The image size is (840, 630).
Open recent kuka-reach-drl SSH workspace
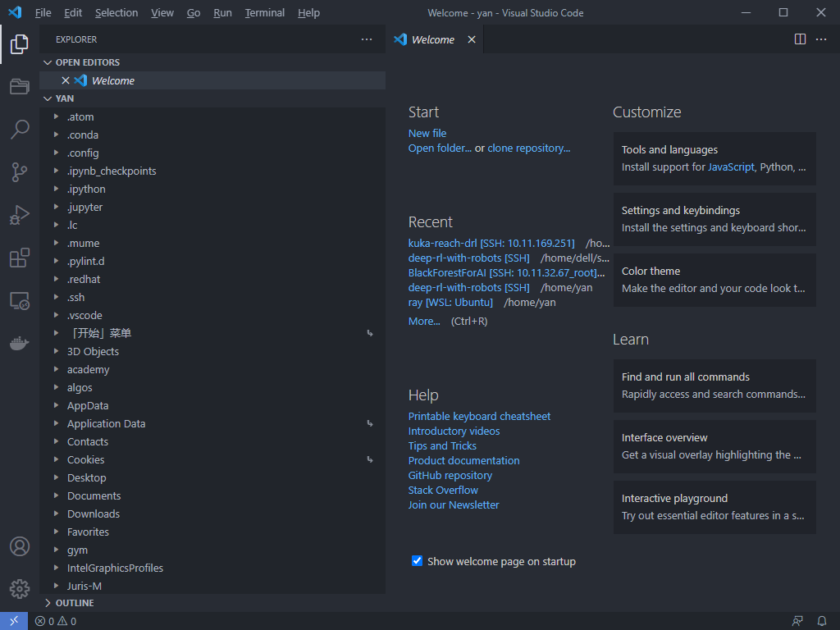click(491, 243)
